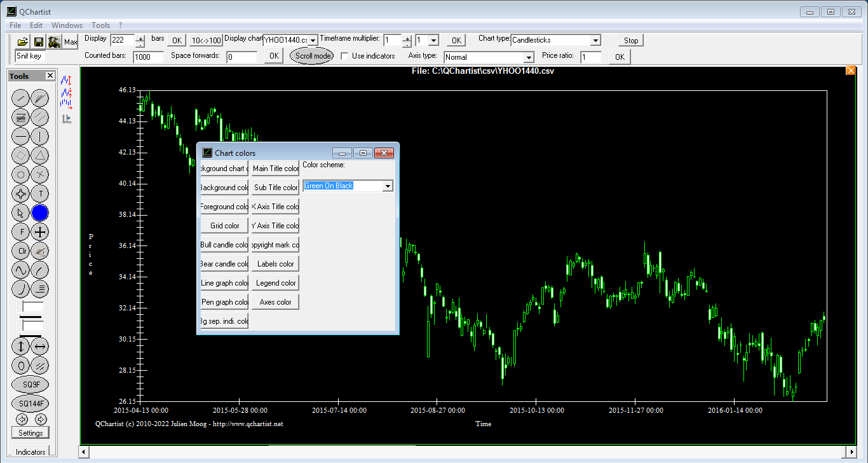Viewport: 868px width, 463px height.
Task: Select the triangle drawing tool
Action: pyautogui.click(x=40, y=156)
